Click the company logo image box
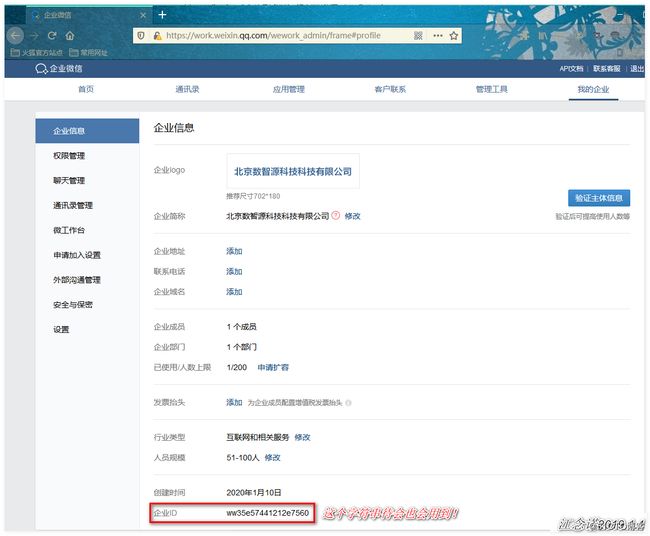 coord(293,171)
